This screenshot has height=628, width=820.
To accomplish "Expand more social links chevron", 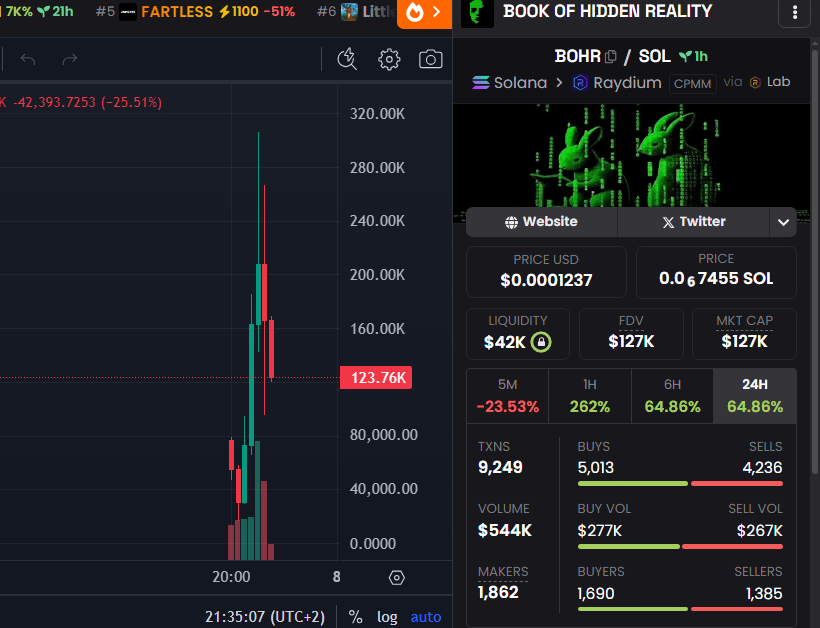I will tap(783, 222).
